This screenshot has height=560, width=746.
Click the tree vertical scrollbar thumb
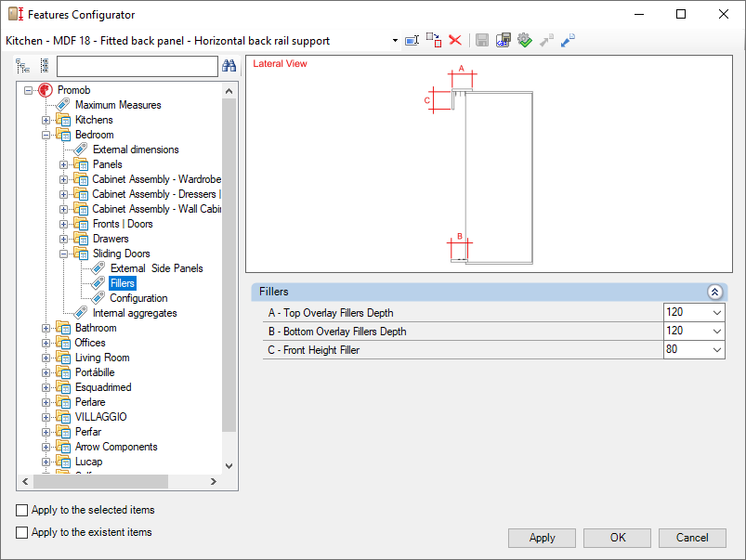click(229, 265)
